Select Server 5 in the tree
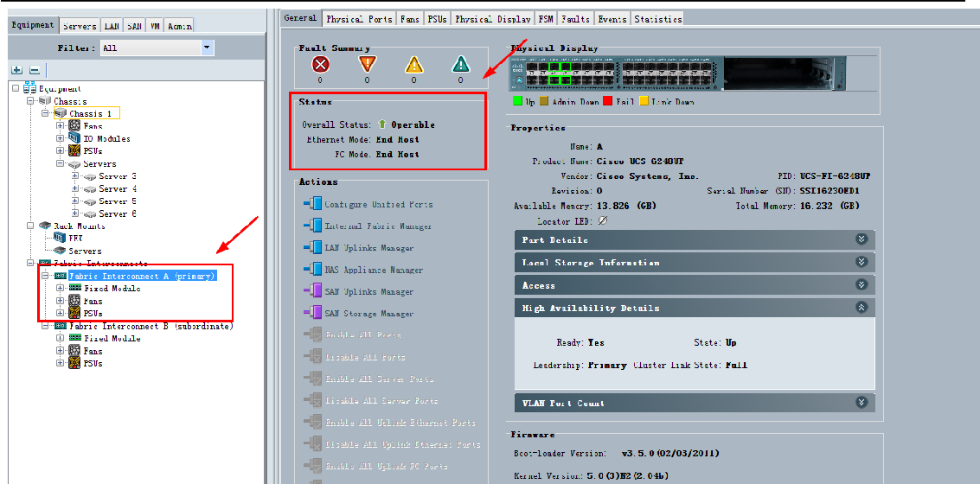This screenshot has width=980, height=484. (118, 201)
